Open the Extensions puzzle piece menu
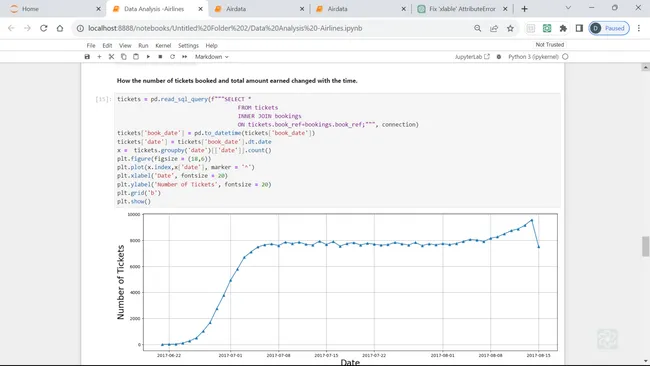The width and height of the screenshot is (650, 366). (563, 28)
